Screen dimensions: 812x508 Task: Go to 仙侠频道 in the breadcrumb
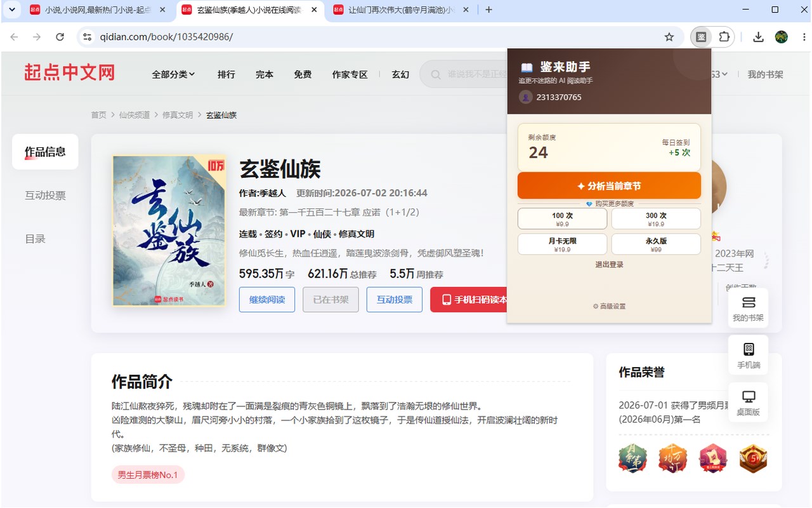pyautogui.click(x=134, y=115)
